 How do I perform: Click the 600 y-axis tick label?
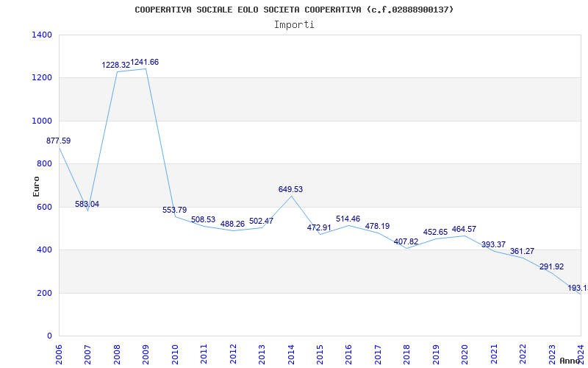point(45,207)
